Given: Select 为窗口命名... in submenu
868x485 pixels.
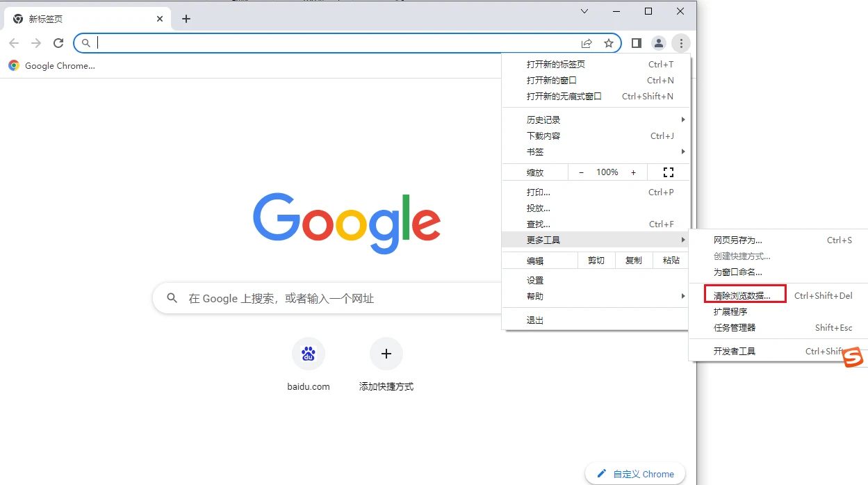Looking at the screenshot, I should (778, 272).
